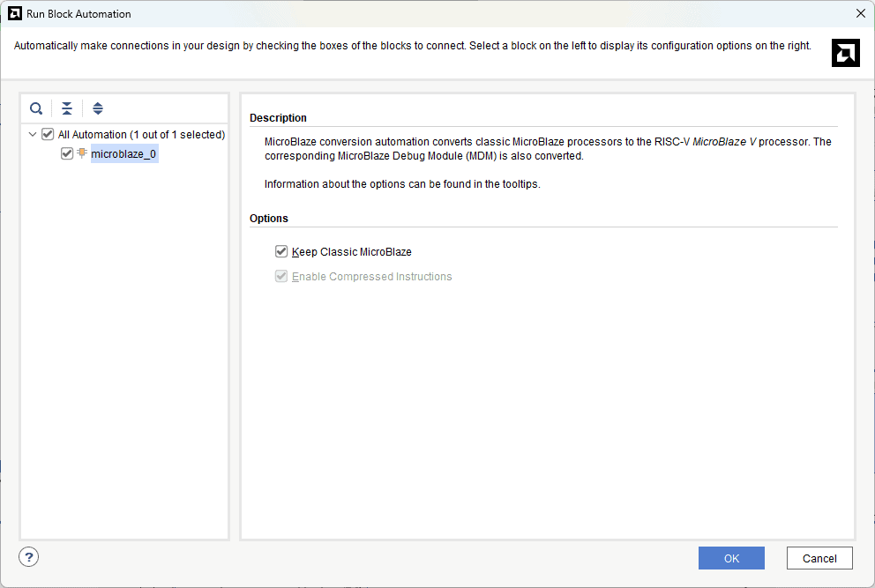The image size is (875, 588).
Task: Open help with the question mark button
Action: (29, 556)
